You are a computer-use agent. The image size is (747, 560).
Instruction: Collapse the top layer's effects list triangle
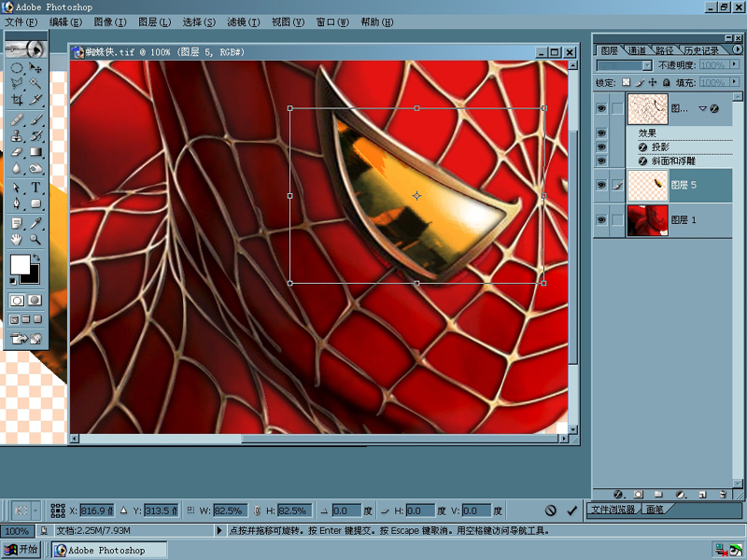point(702,108)
